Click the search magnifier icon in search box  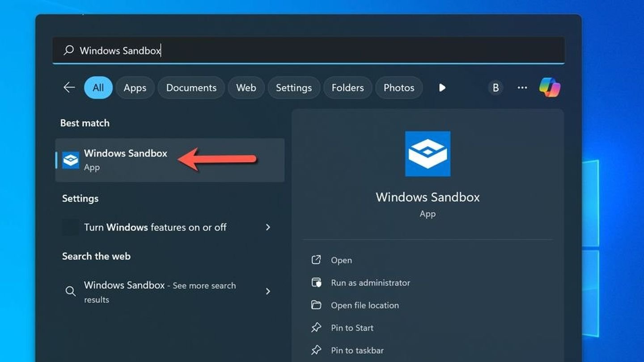point(68,50)
